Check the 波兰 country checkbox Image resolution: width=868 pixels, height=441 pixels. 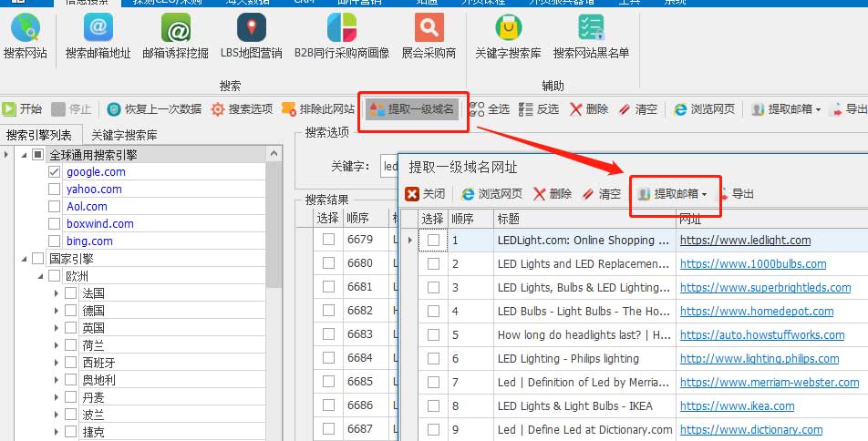coord(71,415)
